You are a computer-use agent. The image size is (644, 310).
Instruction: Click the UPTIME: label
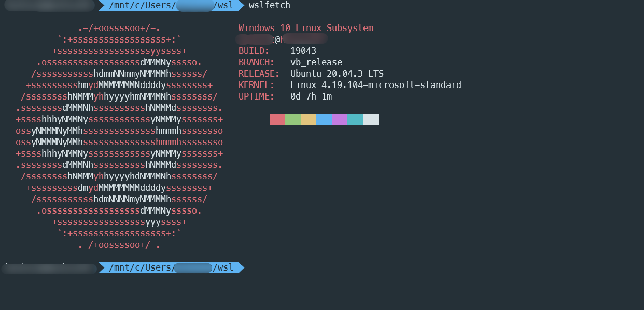pos(257,96)
